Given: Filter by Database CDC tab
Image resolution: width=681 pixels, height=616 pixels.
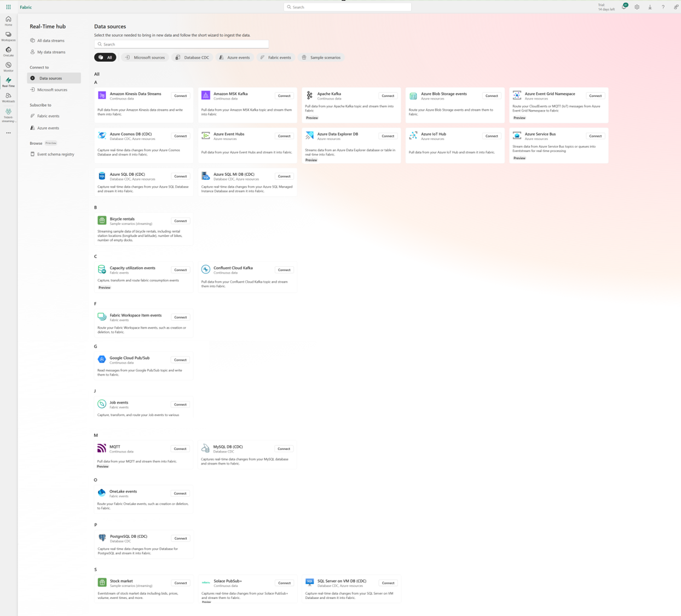Looking at the screenshot, I should (192, 57).
